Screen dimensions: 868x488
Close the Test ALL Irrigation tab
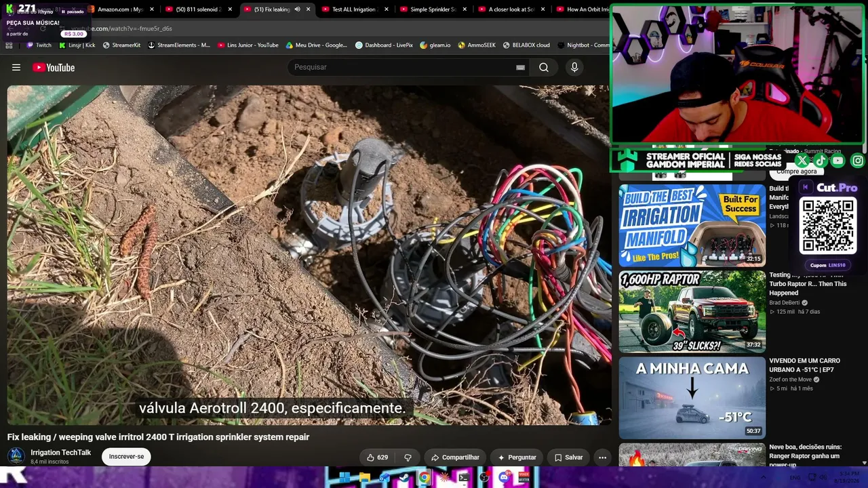(387, 9)
